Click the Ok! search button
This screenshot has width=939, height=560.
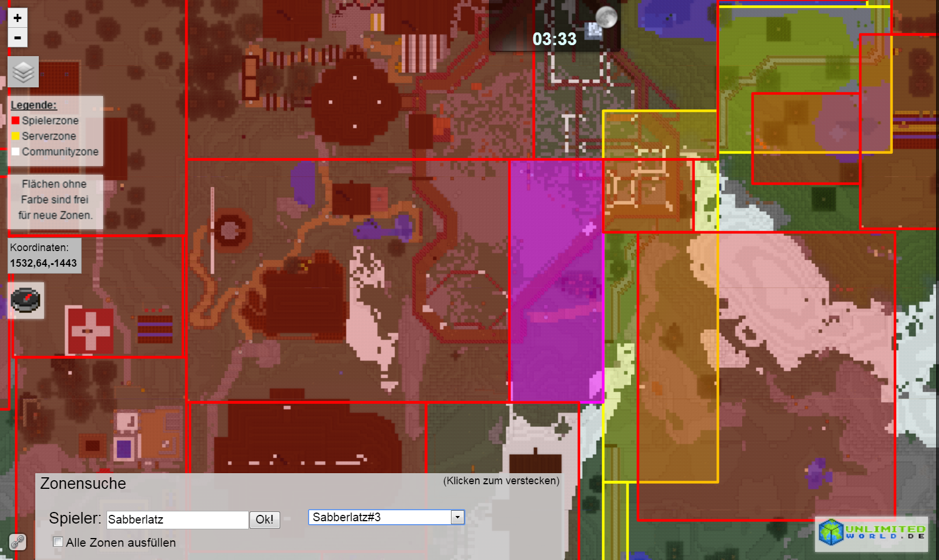pos(265,520)
